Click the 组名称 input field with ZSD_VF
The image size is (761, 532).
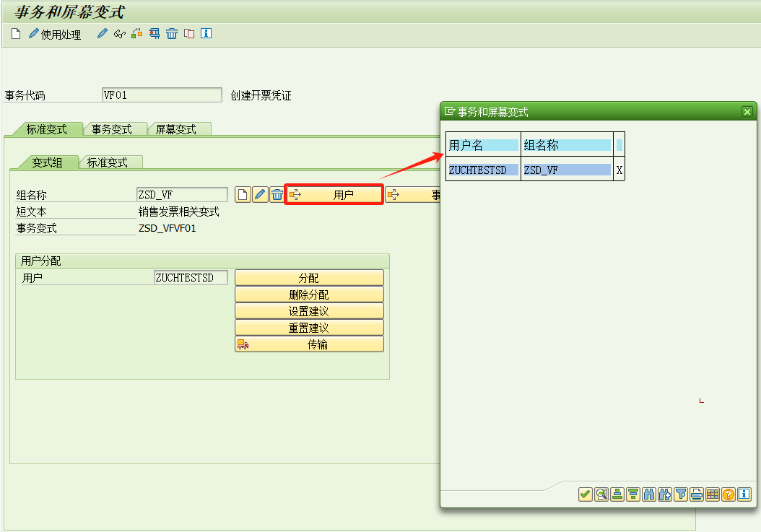click(x=182, y=195)
